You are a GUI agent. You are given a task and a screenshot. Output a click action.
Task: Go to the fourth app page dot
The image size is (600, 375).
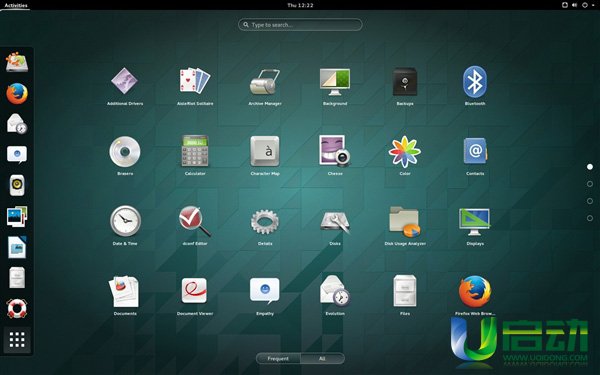pos(590,218)
